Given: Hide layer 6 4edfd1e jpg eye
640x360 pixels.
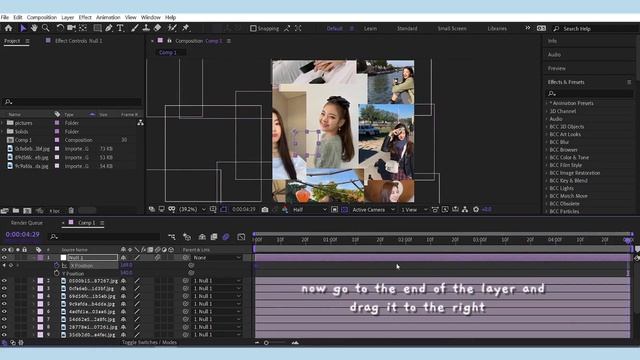Looking at the screenshot, I should [4, 311].
